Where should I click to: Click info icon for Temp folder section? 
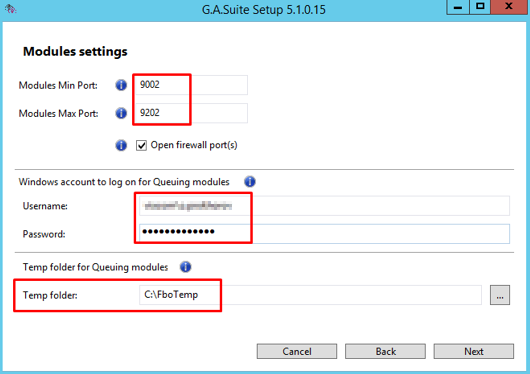[185, 267]
